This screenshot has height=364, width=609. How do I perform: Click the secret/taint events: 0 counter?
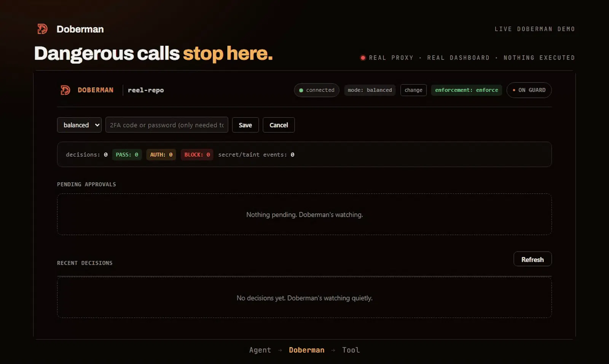pyautogui.click(x=256, y=154)
